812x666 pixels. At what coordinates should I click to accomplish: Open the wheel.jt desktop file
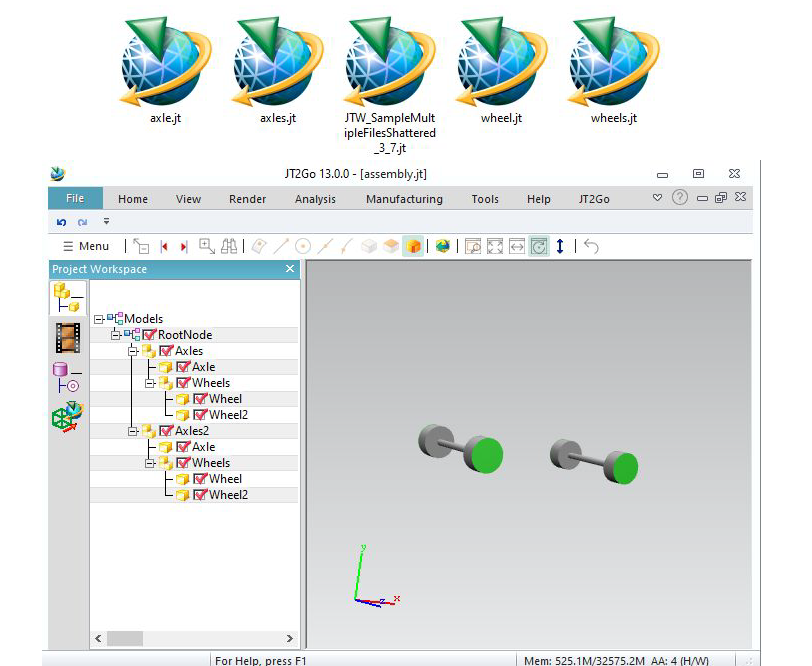[x=500, y=62]
